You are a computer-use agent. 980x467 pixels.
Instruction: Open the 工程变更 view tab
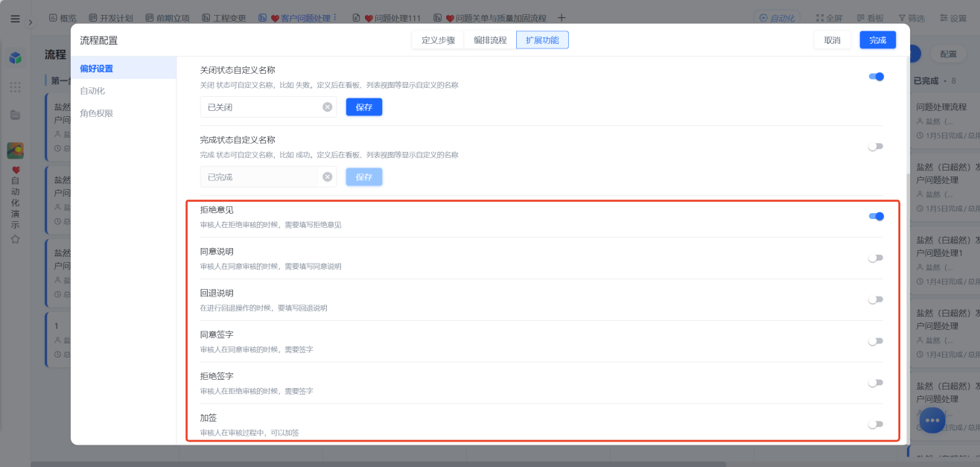224,18
